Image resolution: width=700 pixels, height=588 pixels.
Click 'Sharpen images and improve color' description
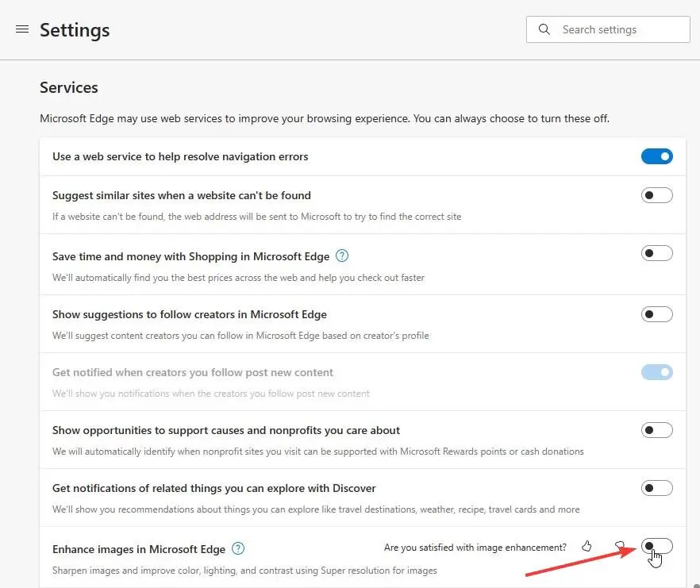244,571
